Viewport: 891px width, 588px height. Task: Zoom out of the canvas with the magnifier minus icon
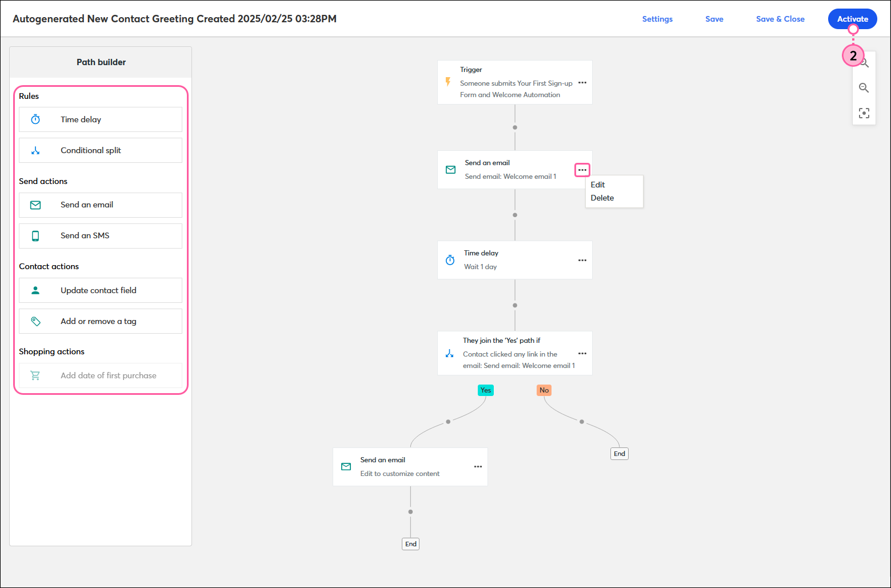[864, 88]
